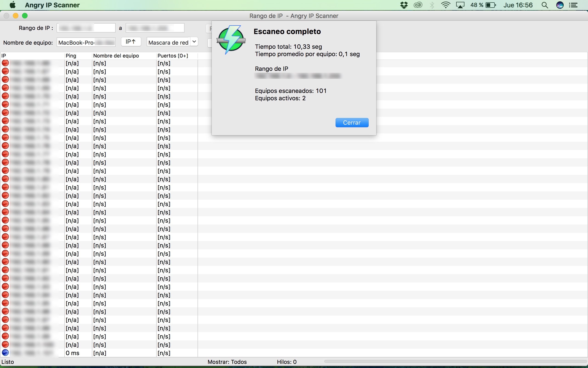Click the Nombre de equipo: label
Viewport: 588px width, 368px height.
click(x=28, y=43)
